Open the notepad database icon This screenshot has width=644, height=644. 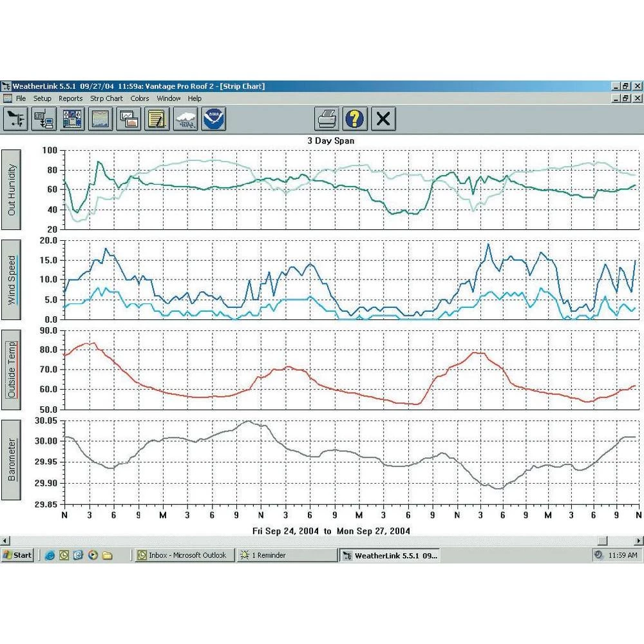click(157, 118)
